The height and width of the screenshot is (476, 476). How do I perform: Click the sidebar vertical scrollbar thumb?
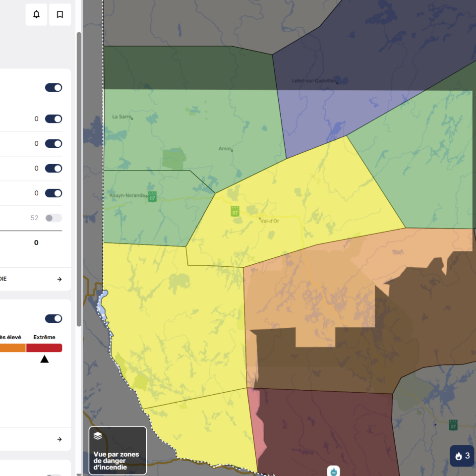pos(79,178)
